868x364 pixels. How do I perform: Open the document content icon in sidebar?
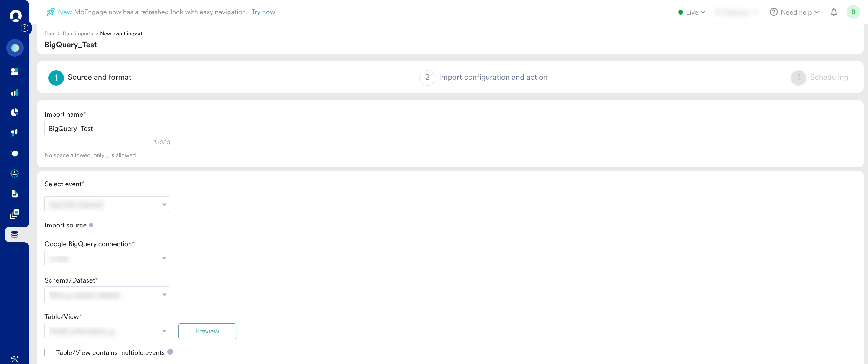click(x=15, y=194)
